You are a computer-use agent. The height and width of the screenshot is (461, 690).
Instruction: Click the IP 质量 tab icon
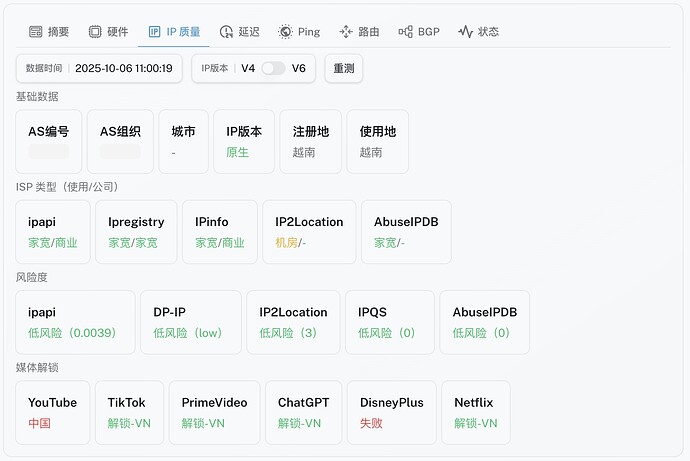pos(154,32)
